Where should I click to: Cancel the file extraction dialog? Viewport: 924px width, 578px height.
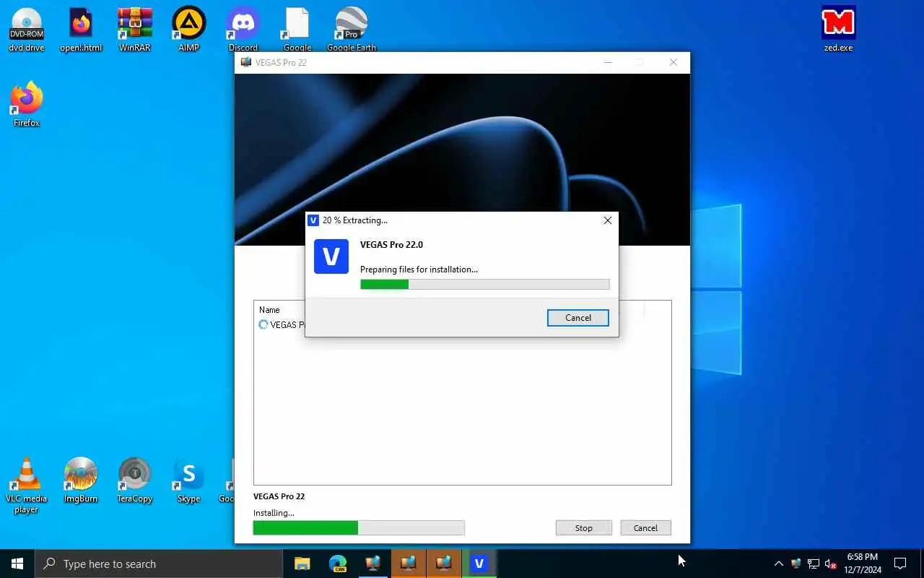point(577,318)
